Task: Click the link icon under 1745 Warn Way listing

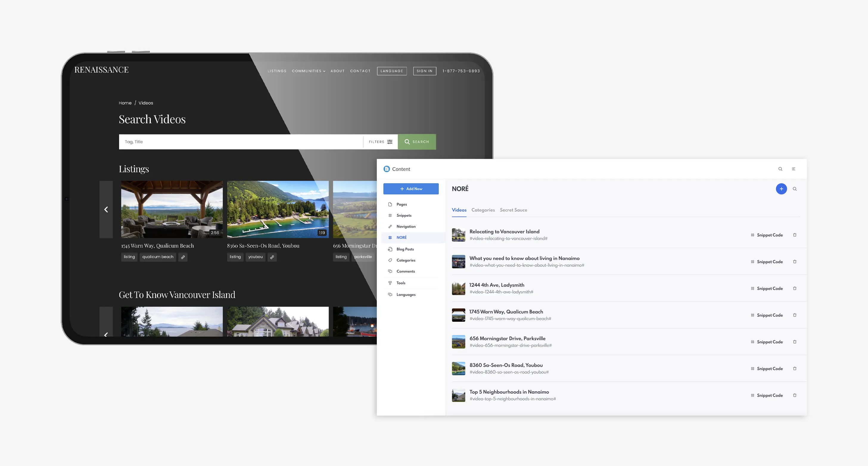Action: point(183,257)
